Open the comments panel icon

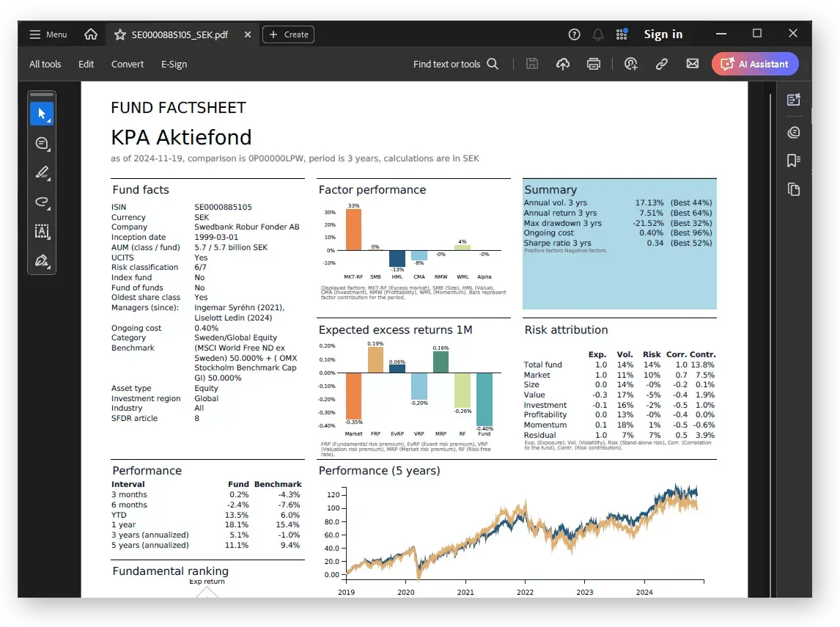tap(793, 132)
